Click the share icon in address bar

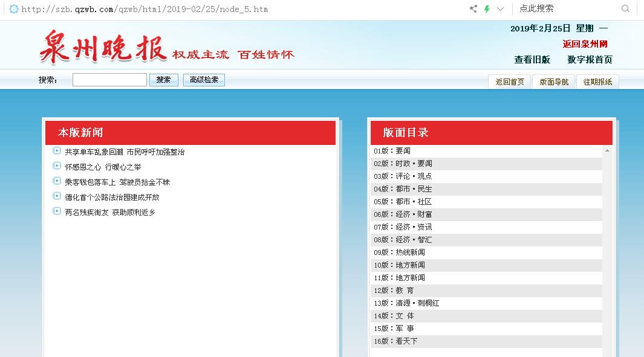point(473,9)
